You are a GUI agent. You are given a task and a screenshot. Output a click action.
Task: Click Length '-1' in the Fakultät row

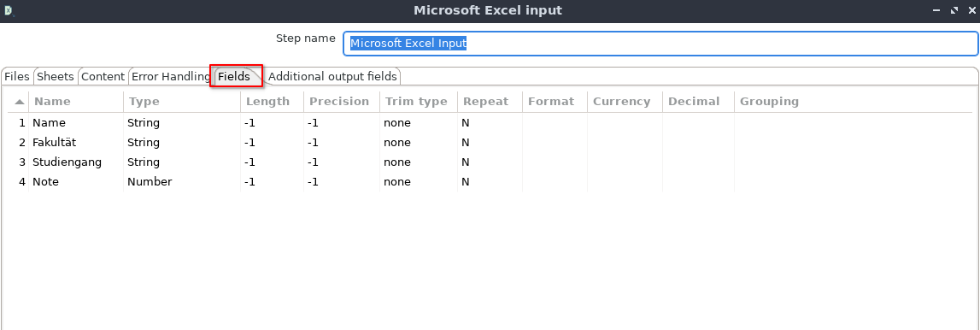coord(272,143)
